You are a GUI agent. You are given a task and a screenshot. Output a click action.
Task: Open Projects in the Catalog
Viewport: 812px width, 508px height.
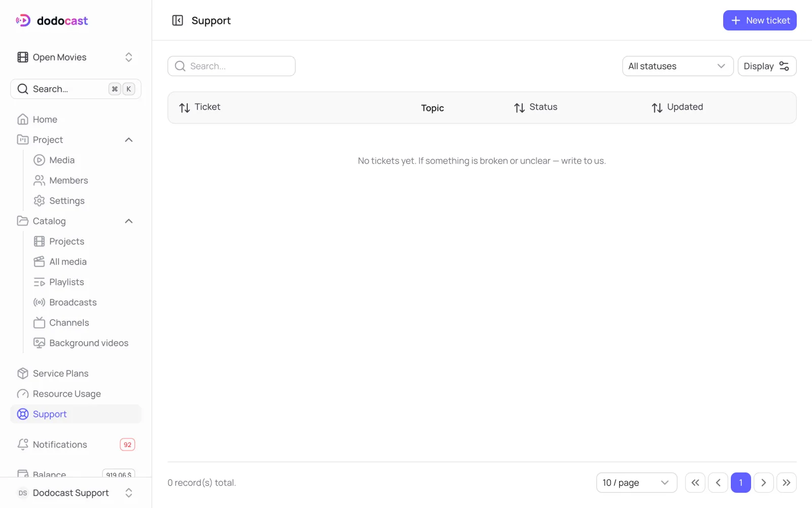[84, 241]
